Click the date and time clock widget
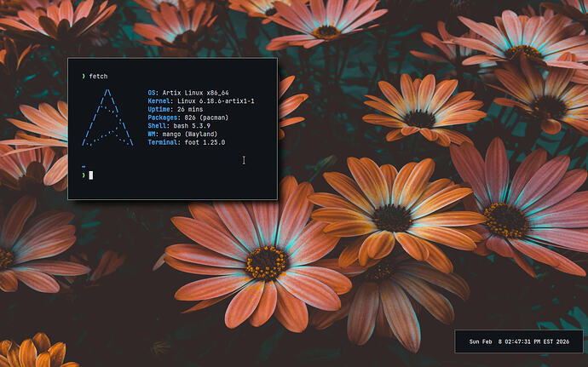The height and width of the screenshot is (367, 588). 520,341
